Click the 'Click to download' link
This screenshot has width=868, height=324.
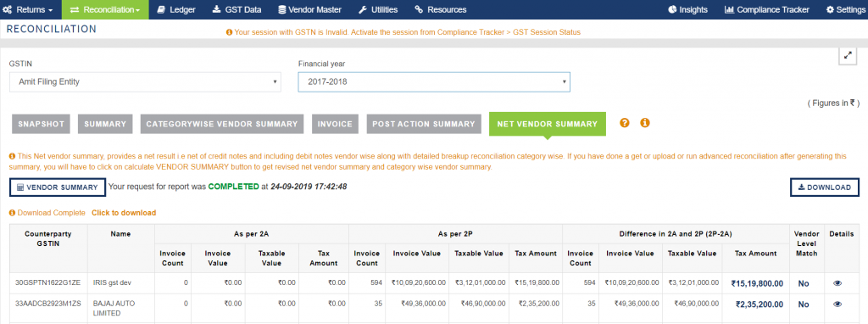pyautogui.click(x=124, y=213)
